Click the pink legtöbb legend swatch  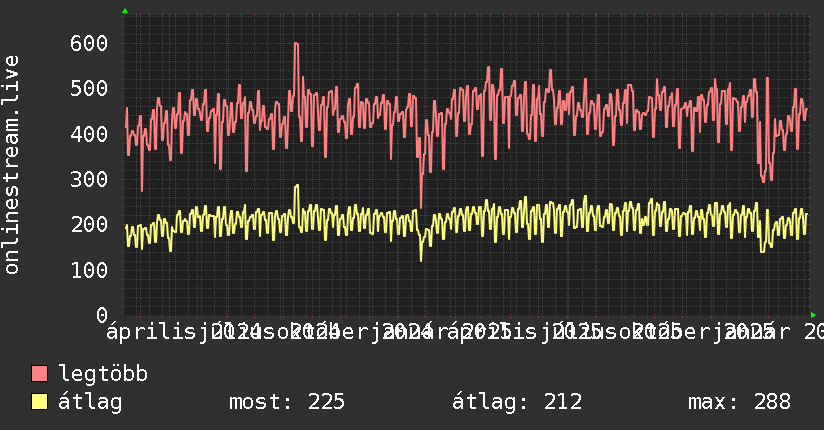[39, 374]
